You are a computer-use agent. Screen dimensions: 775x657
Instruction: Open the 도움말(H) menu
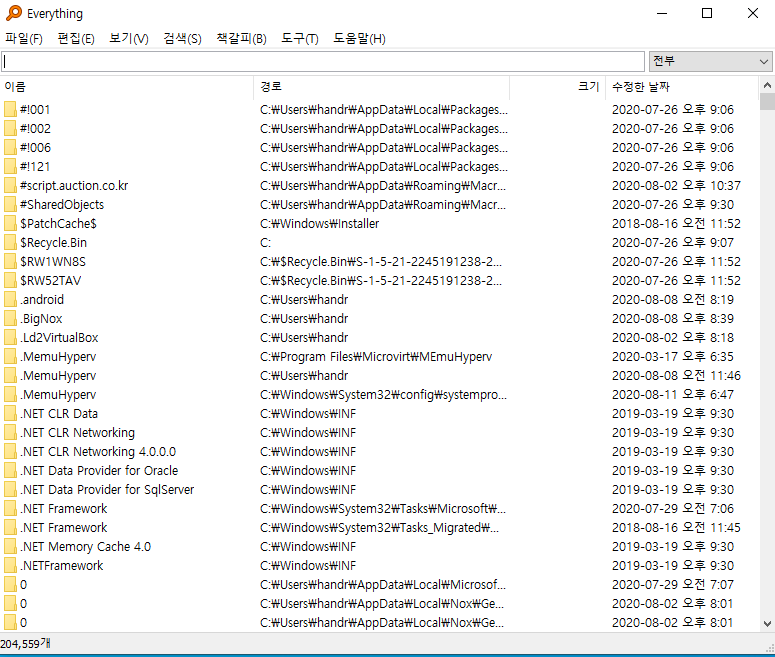pyautogui.click(x=359, y=39)
